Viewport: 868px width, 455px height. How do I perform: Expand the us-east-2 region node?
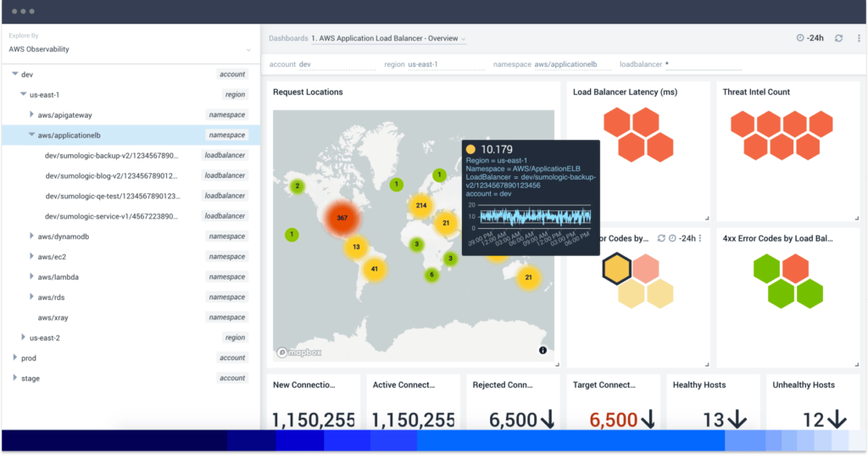pos(23,337)
